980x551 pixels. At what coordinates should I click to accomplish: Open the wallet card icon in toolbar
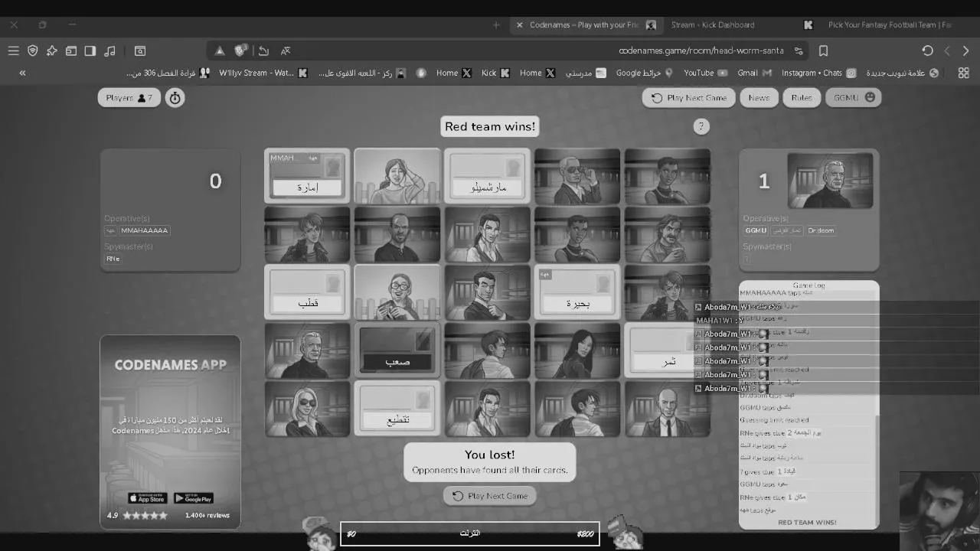coord(70,51)
